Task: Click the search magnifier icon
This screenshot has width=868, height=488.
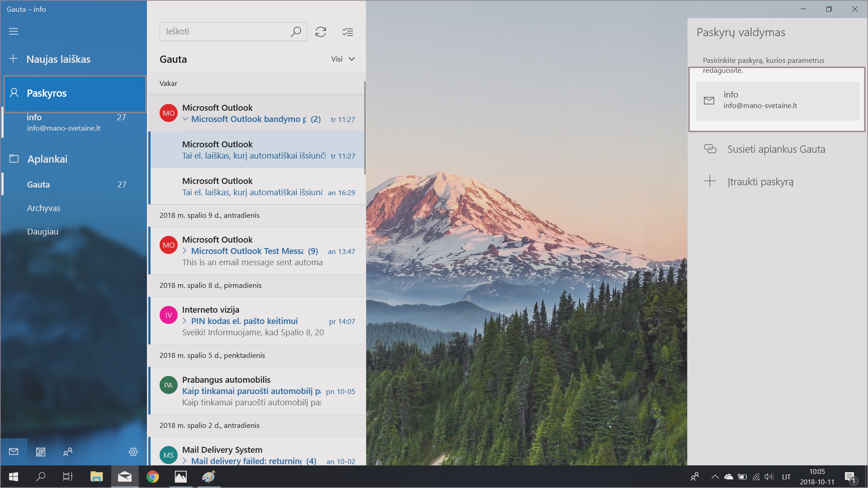Action: click(x=296, y=32)
